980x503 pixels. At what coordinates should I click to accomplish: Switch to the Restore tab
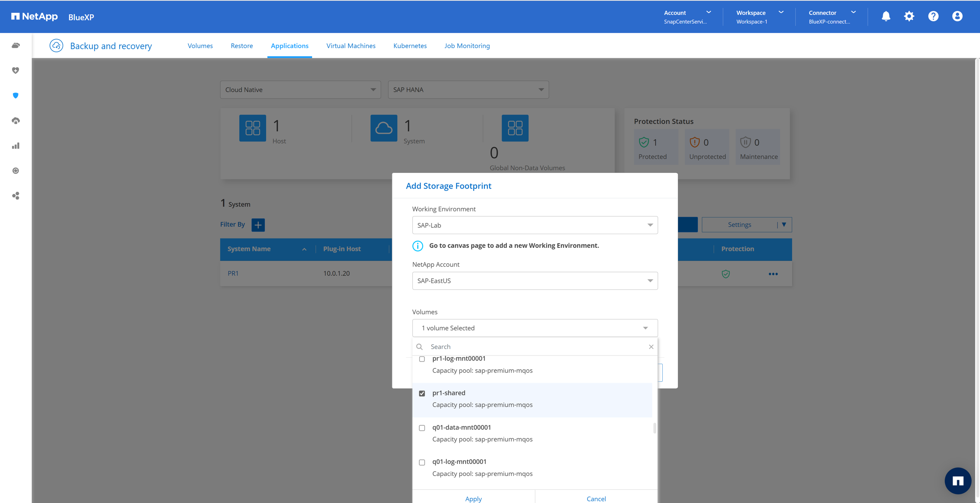[242, 46]
